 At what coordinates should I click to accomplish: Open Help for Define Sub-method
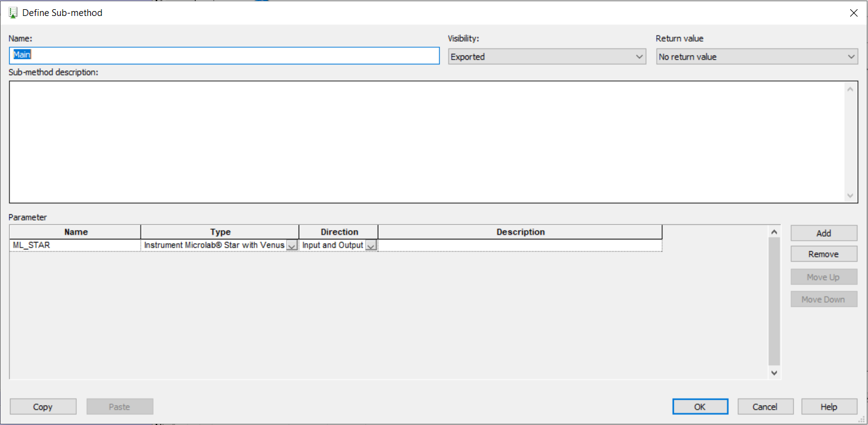[829, 407]
